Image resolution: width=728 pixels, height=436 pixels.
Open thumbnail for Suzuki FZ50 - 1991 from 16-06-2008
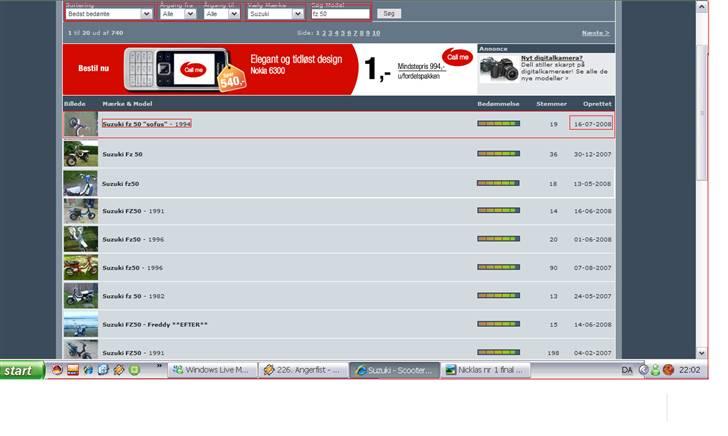(x=80, y=211)
